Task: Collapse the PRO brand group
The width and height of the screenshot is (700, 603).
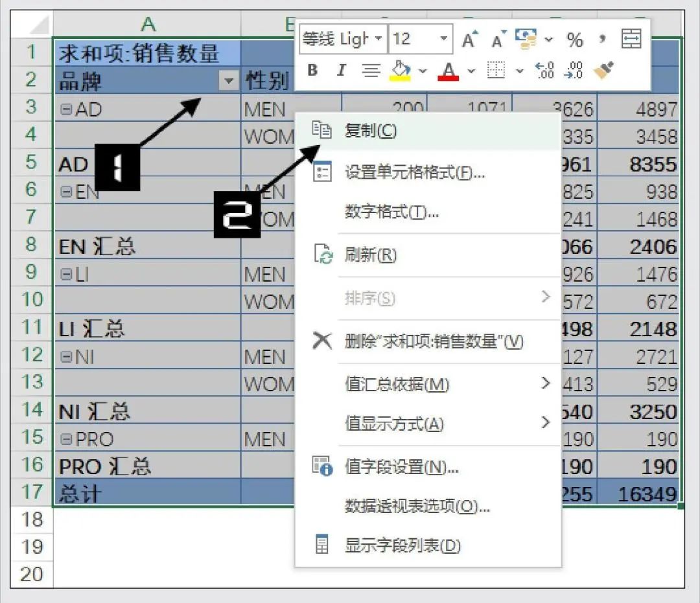Action: (65, 439)
